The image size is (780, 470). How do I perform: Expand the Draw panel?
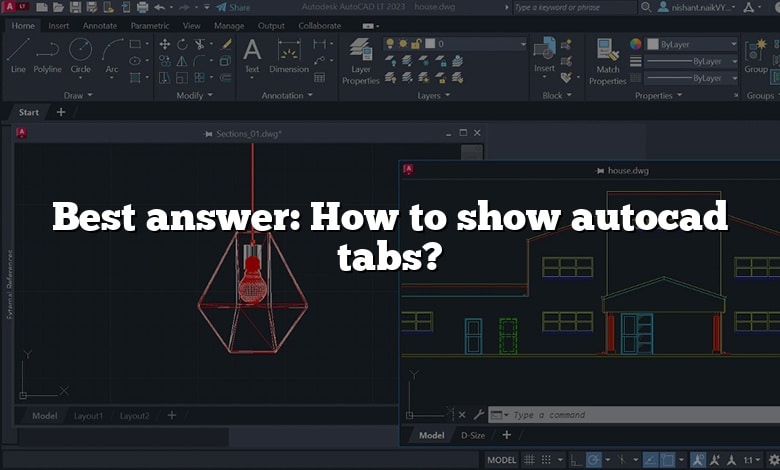point(78,95)
